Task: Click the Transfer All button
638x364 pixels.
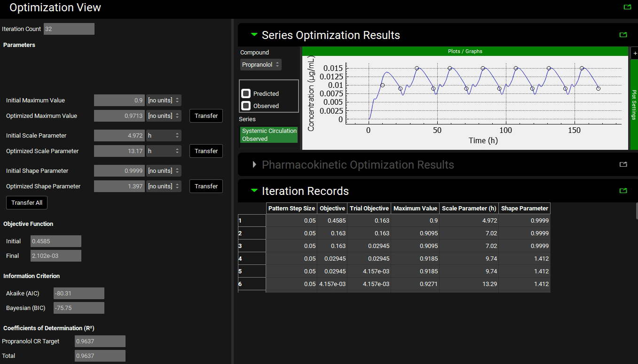Action: point(27,203)
